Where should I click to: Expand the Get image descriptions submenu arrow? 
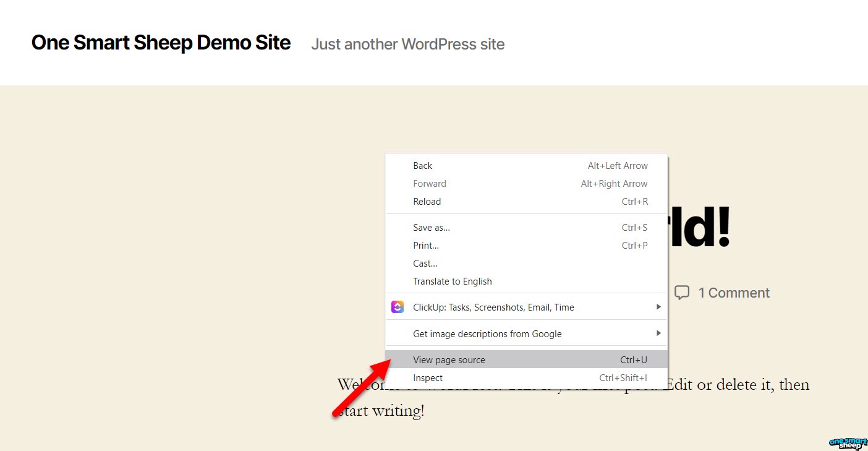pos(658,333)
